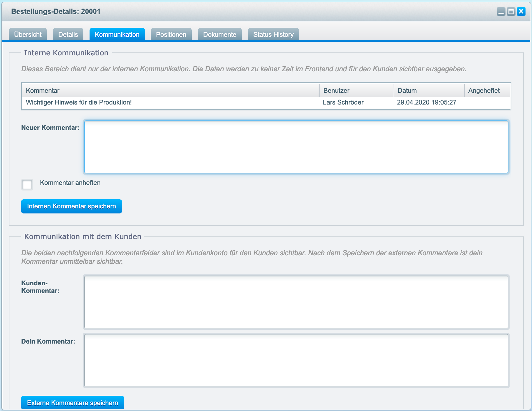Open the Übersicht tab
The height and width of the screenshot is (411, 532).
click(28, 34)
